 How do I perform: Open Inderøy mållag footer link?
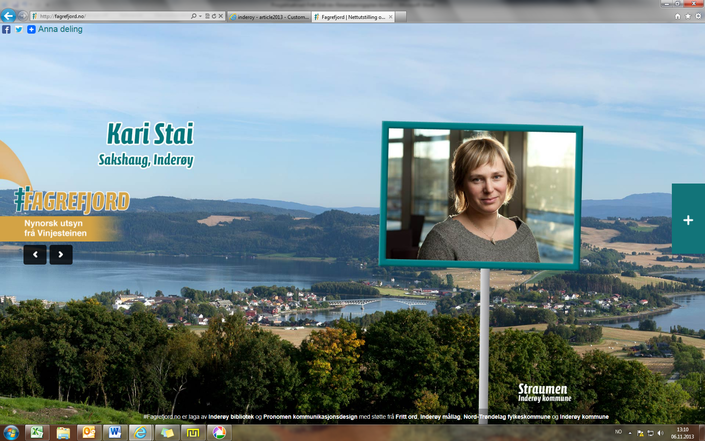click(440, 417)
